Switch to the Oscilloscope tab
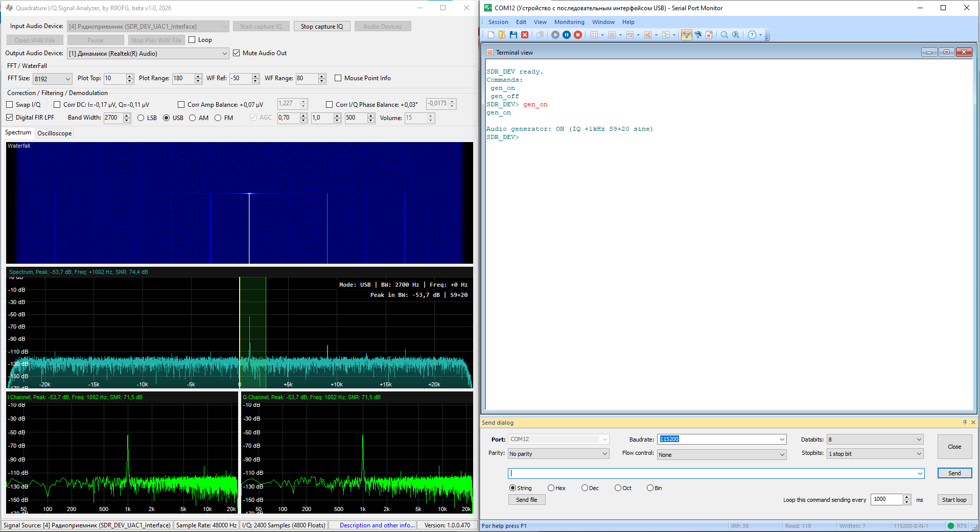This screenshot has height=532, width=980. (x=54, y=133)
